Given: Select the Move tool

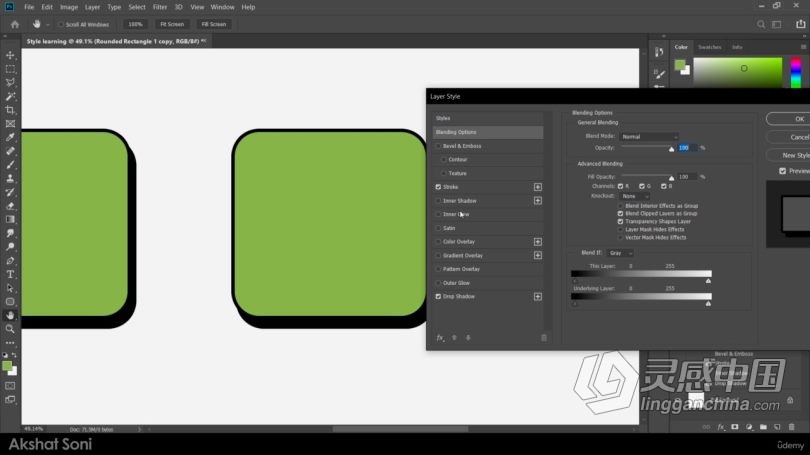Looking at the screenshot, I should [10, 55].
